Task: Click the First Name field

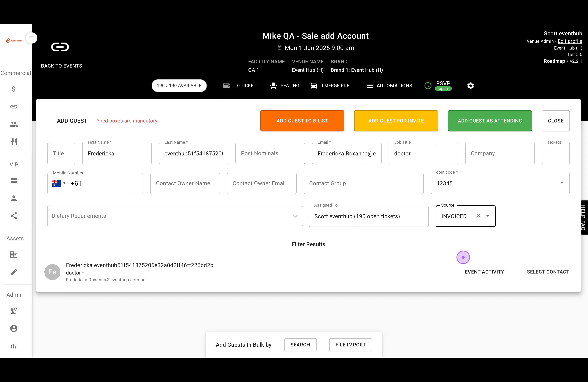Action: pyautogui.click(x=117, y=153)
